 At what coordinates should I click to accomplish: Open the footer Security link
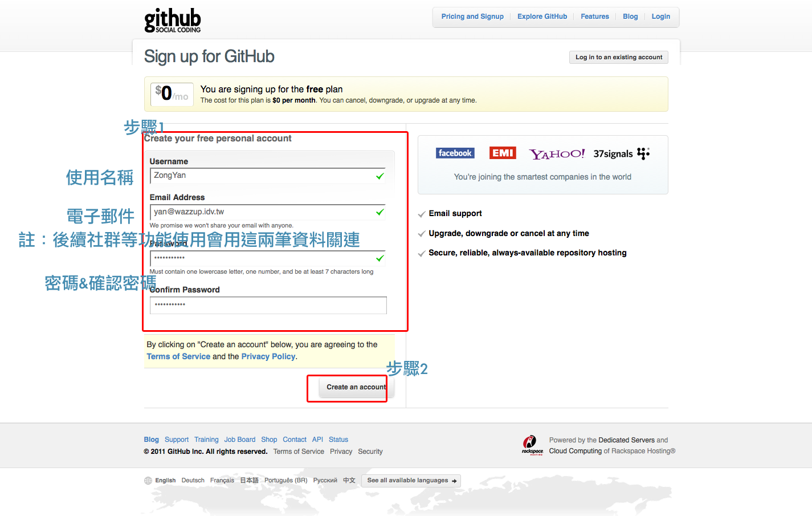370,452
